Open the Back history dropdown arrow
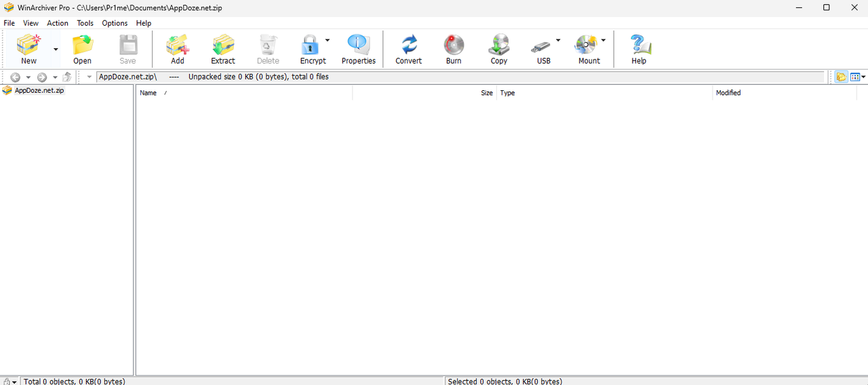The width and height of the screenshot is (868, 385). (x=28, y=77)
